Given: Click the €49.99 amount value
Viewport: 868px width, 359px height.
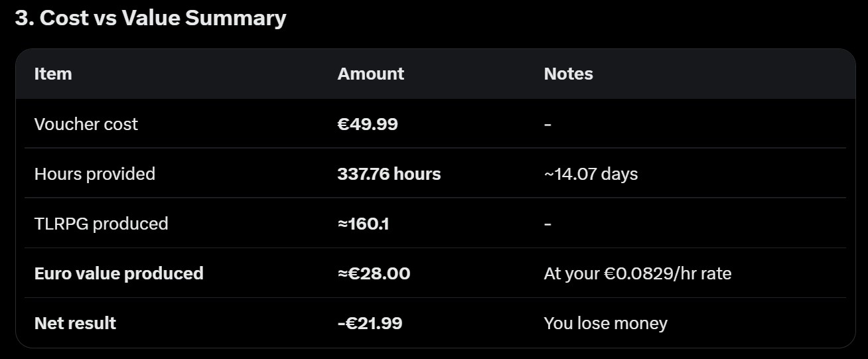Looking at the screenshot, I should 368,124.
